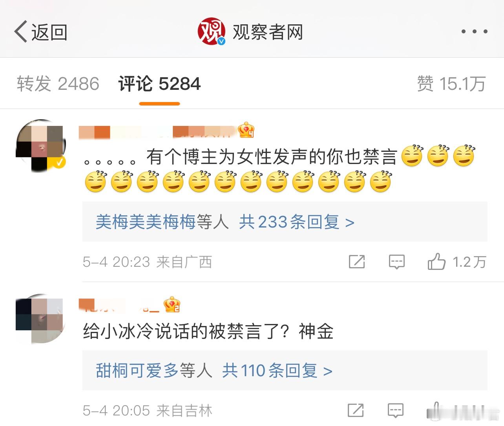Tap the crown badge on first commenter
This screenshot has height=426, width=504.
click(246, 130)
